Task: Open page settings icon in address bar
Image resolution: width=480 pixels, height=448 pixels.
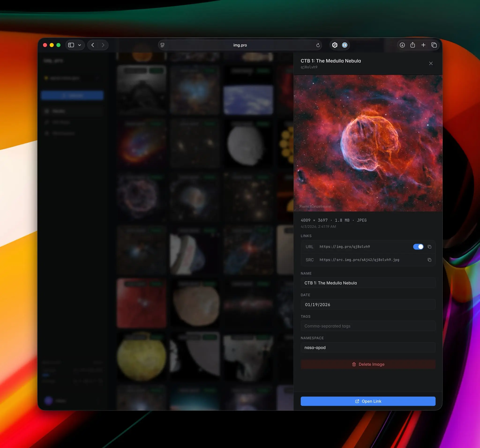Action: pos(162,45)
